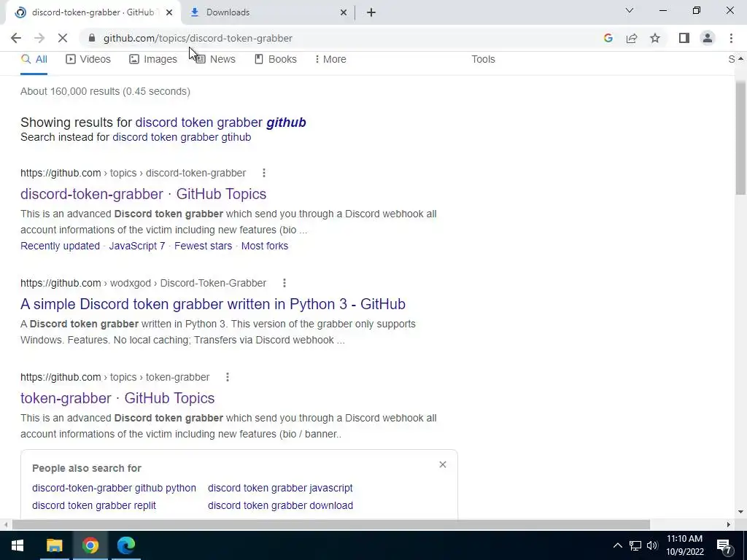Open the Recently updated sitelink
The height and width of the screenshot is (560, 747).
pos(60,246)
